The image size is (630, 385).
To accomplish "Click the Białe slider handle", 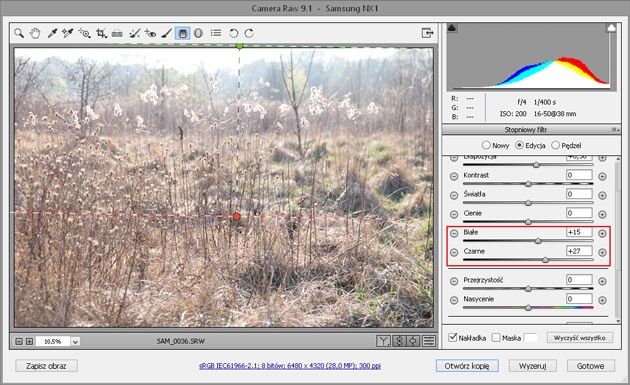I will (x=538, y=241).
